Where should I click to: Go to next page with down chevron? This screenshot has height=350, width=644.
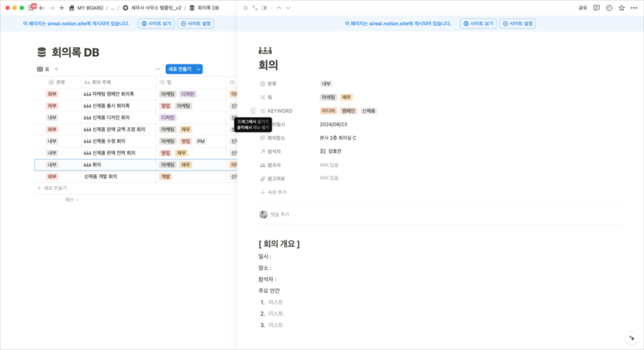click(x=288, y=8)
